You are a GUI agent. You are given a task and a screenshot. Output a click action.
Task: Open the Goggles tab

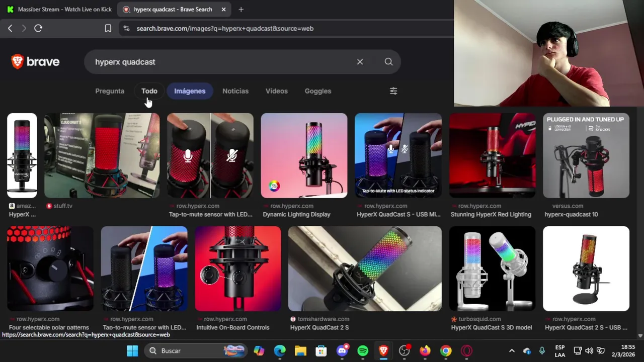(x=318, y=91)
